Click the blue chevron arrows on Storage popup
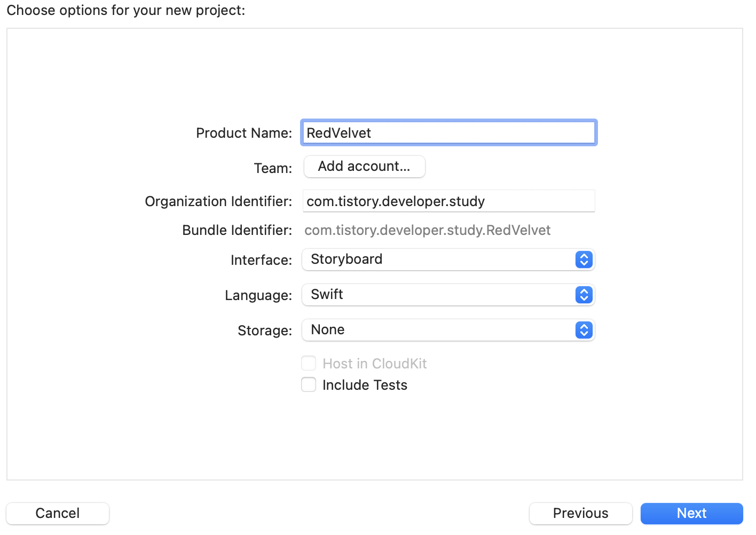 pyautogui.click(x=584, y=330)
